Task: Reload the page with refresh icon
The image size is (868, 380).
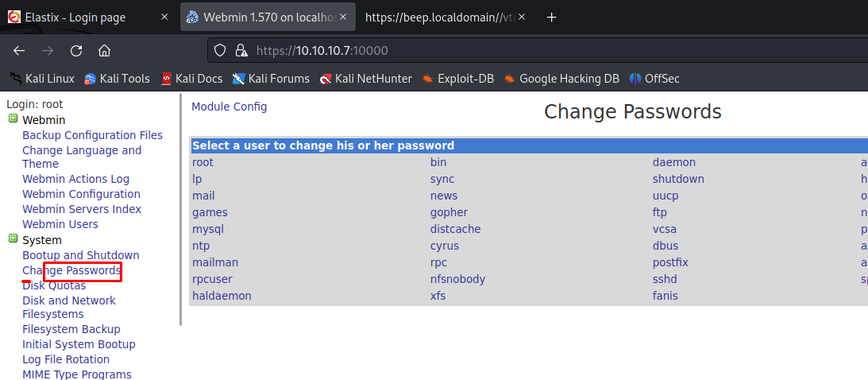Action: pos(76,51)
